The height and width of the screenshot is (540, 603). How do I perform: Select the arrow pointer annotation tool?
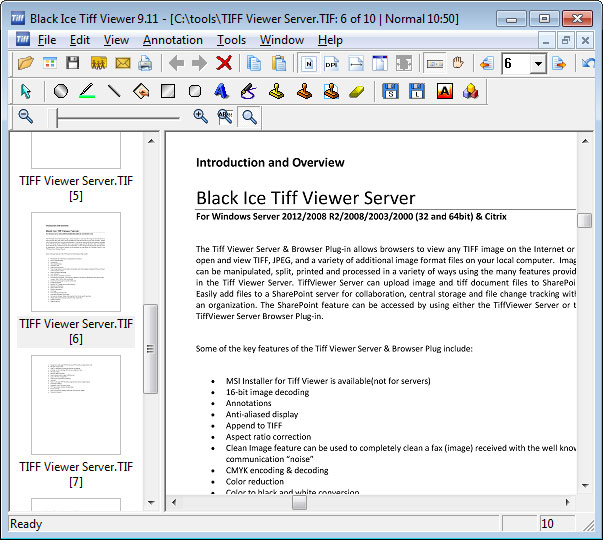click(x=26, y=91)
